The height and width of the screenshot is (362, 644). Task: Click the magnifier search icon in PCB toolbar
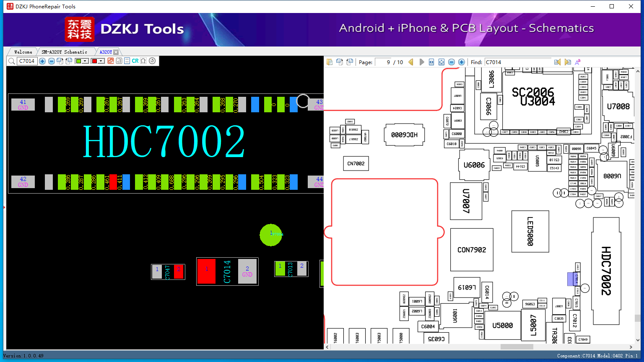coord(12,61)
